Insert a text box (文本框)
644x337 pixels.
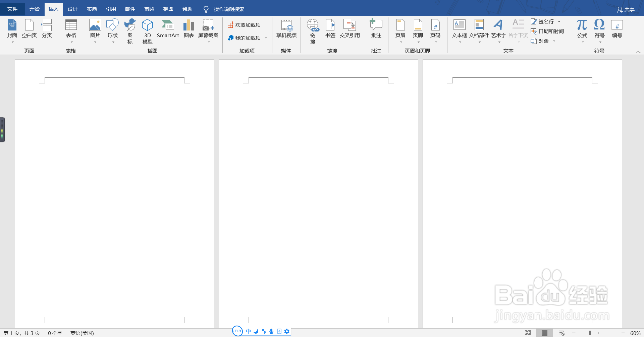tap(459, 31)
